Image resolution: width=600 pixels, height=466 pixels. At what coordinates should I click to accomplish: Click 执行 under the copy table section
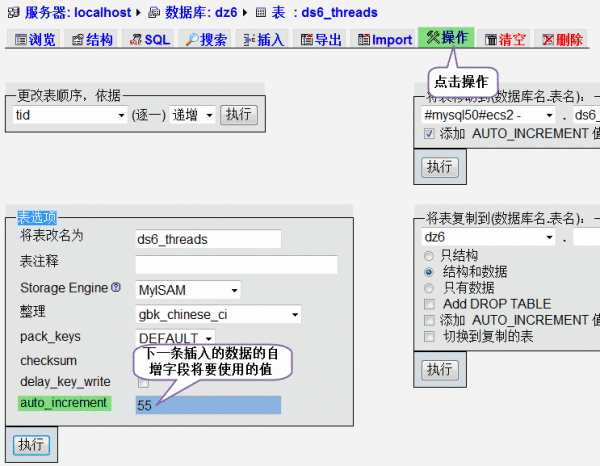[x=440, y=370]
